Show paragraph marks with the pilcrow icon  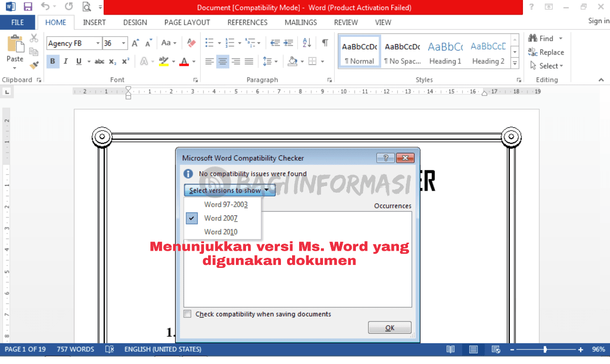(324, 43)
